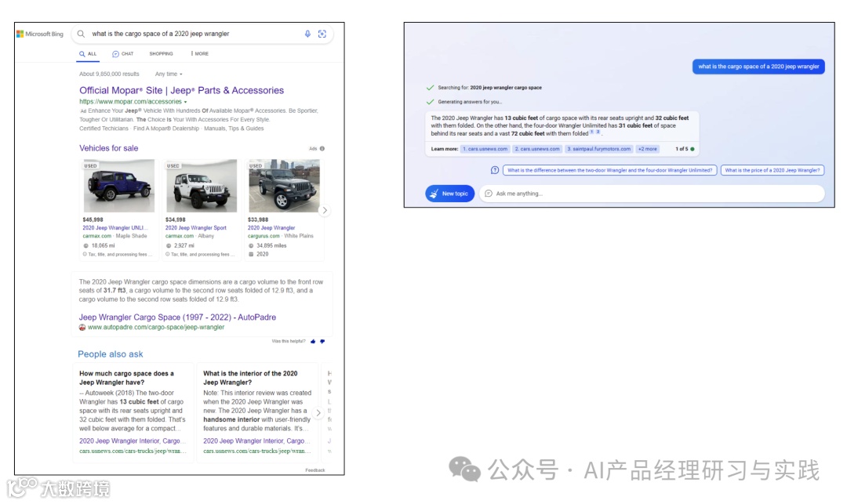This screenshot has width=847, height=504.
Task: Click the People also ask heading
Action: [x=111, y=354]
